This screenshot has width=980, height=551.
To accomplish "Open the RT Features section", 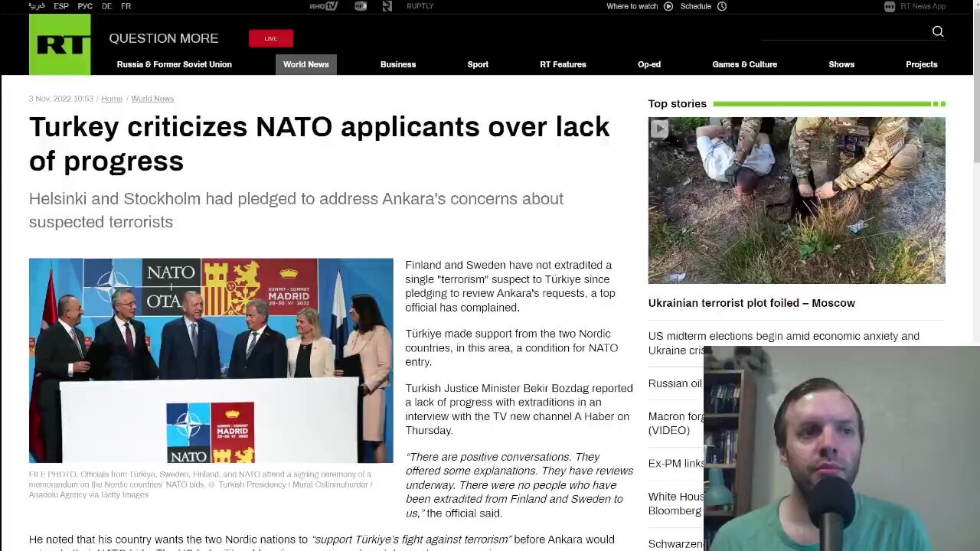I will (x=563, y=64).
